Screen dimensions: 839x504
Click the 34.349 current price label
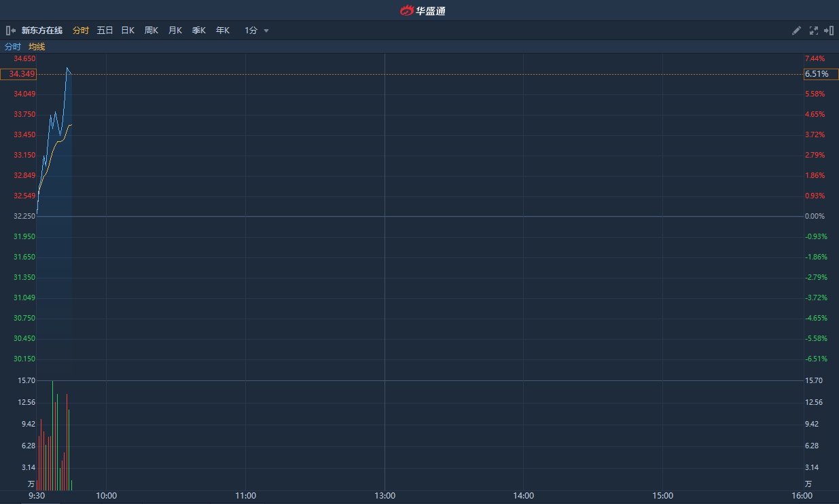pyautogui.click(x=18, y=74)
